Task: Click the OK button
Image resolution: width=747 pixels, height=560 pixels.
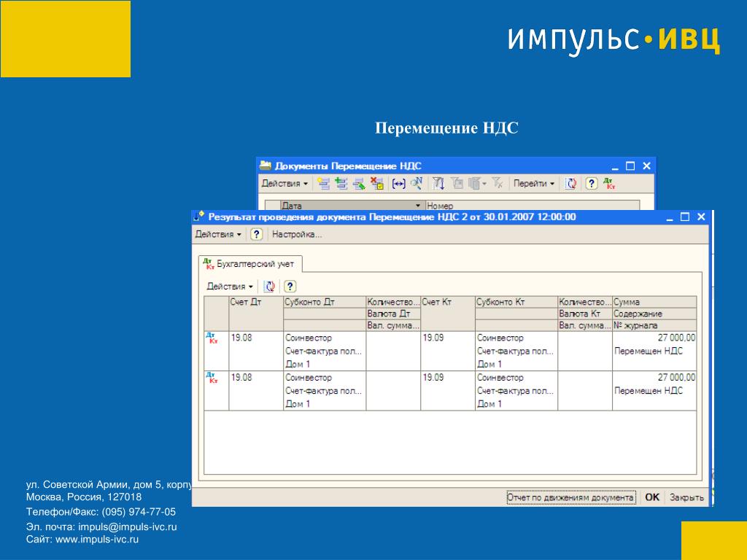Action: pos(651,497)
